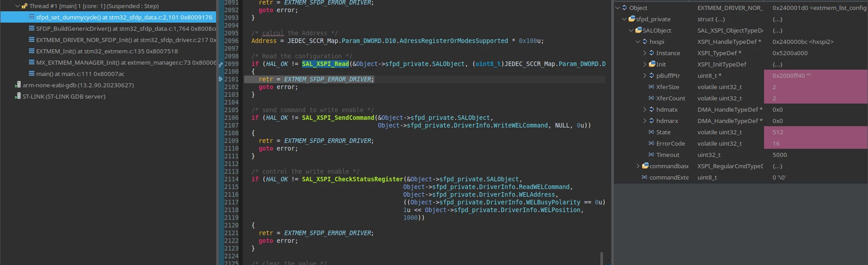Click the highlighted retr assignment on line 2101

316,79
